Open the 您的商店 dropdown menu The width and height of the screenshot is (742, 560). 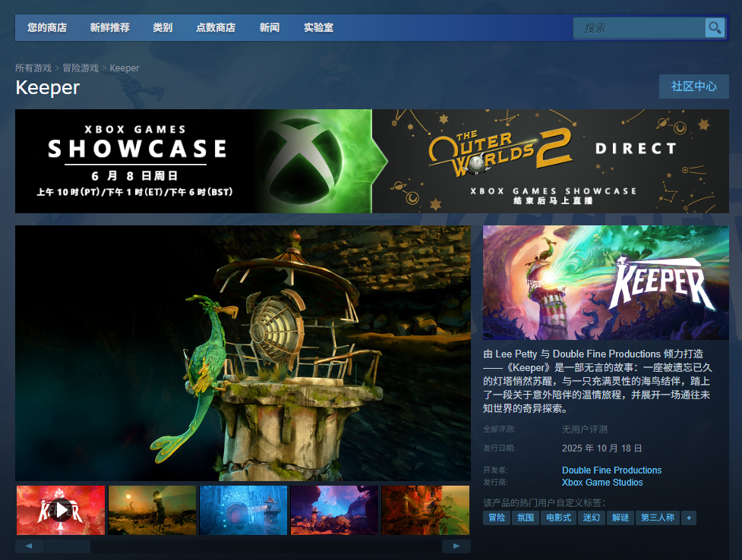[x=47, y=28]
